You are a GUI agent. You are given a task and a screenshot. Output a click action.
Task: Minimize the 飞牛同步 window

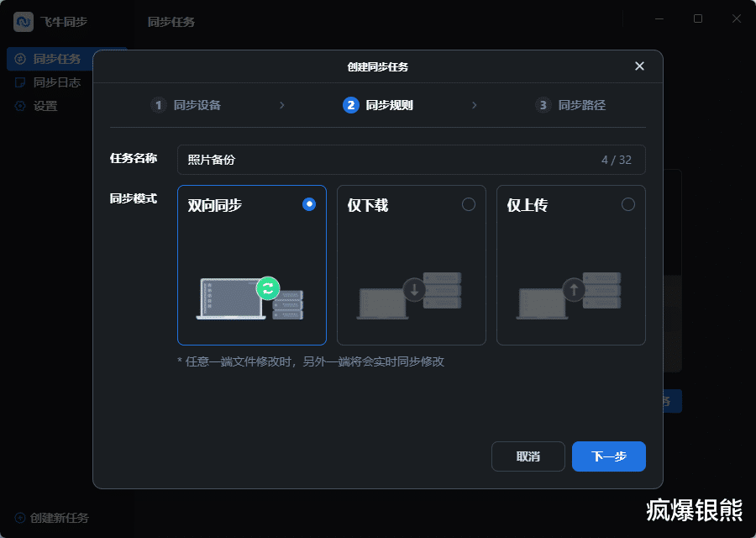(659, 18)
